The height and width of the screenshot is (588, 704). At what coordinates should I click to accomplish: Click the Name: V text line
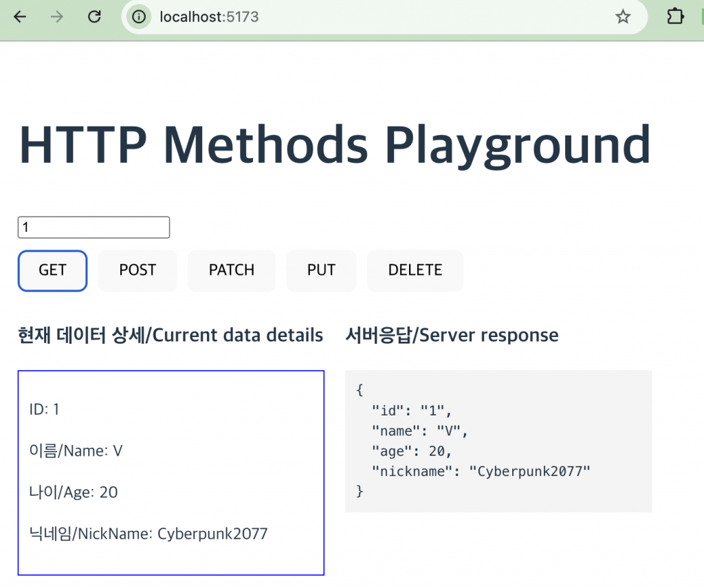pos(76,451)
